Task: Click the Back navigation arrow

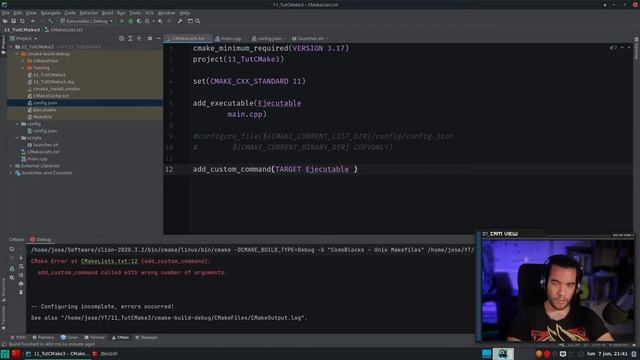Action: [33, 21]
